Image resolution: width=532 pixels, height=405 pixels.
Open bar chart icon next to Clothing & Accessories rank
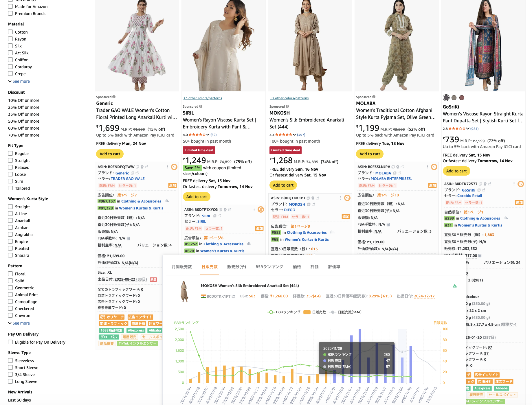(167, 201)
